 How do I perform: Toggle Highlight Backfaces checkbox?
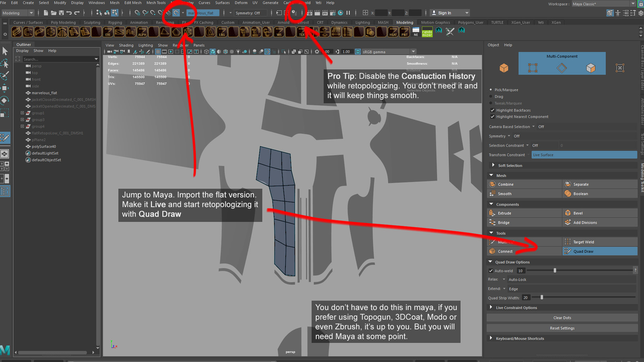click(492, 110)
